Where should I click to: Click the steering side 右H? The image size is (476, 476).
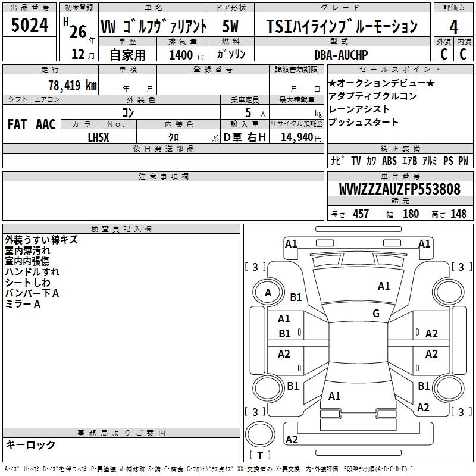click(256, 137)
